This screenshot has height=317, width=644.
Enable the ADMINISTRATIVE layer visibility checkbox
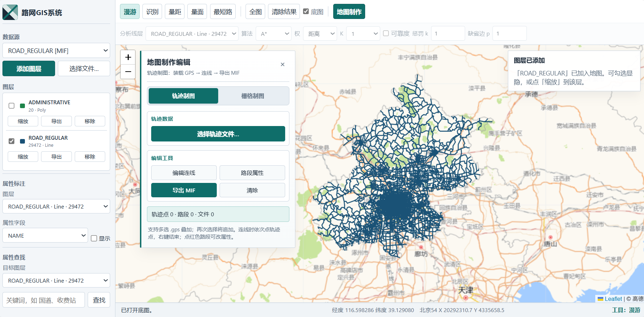(12, 106)
